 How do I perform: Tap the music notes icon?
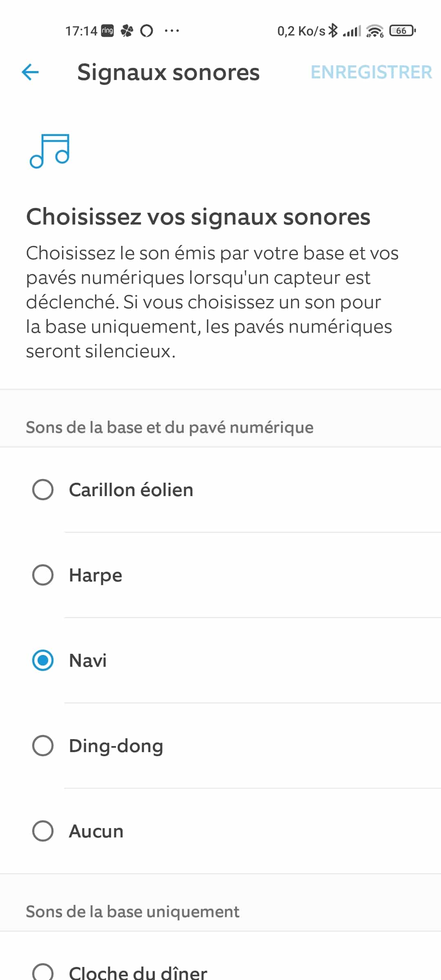49,151
